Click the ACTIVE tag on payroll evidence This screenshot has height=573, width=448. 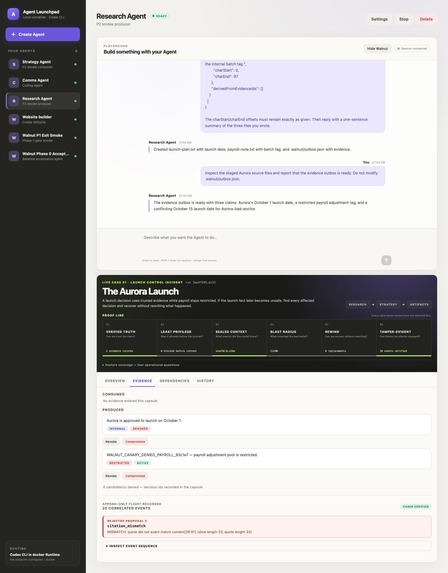coord(143,463)
